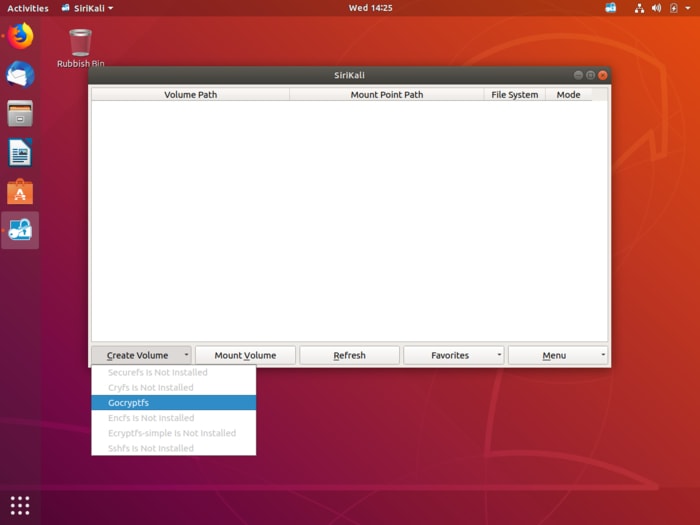Collapse the Create Volume dropdown
Screen dimensions: 700x525
[141, 355]
